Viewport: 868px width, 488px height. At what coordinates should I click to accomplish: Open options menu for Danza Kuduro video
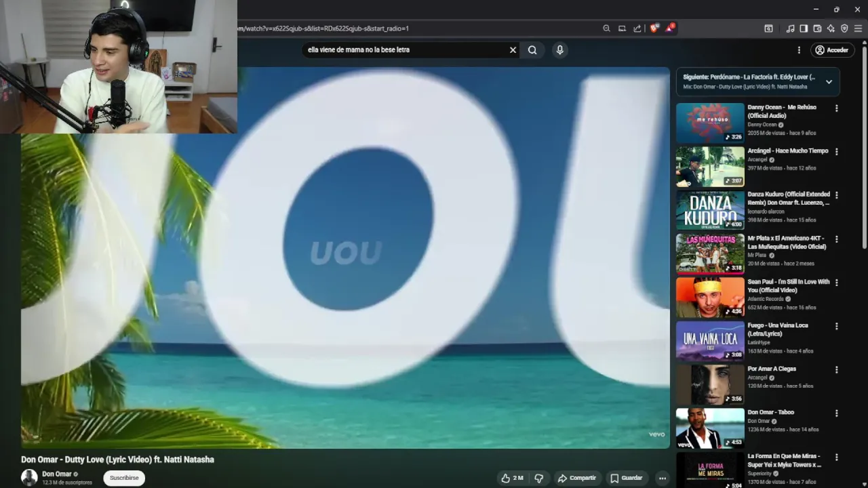[x=836, y=195]
